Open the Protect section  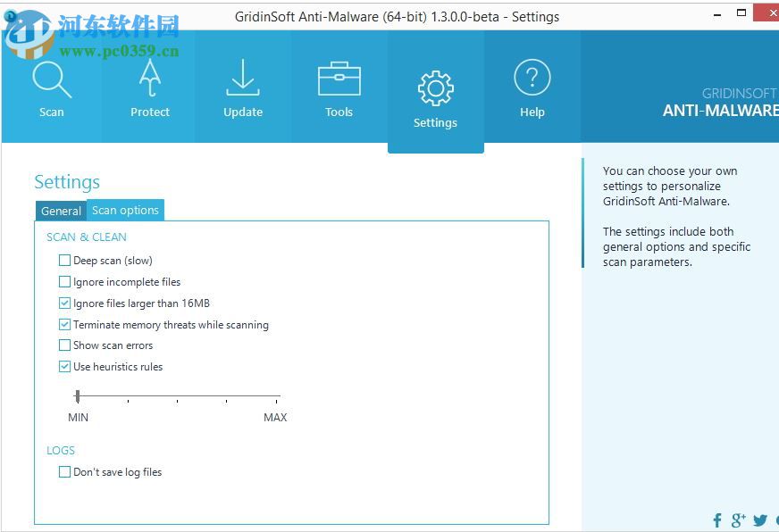(x=149, y=87)
